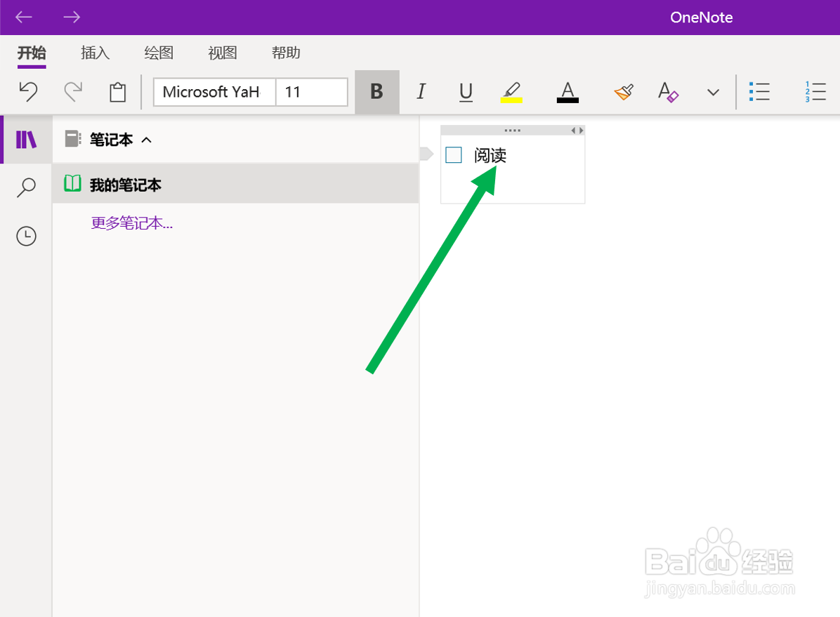Click the forward navigation arrow
The height and width of the screenshot is (617, 840).
pos(71,17)
